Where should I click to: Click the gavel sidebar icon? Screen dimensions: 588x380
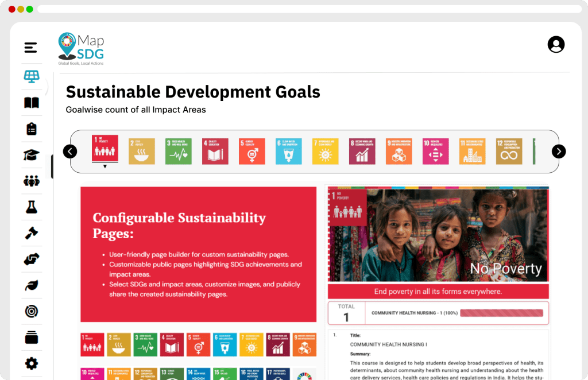pos(32,233)
